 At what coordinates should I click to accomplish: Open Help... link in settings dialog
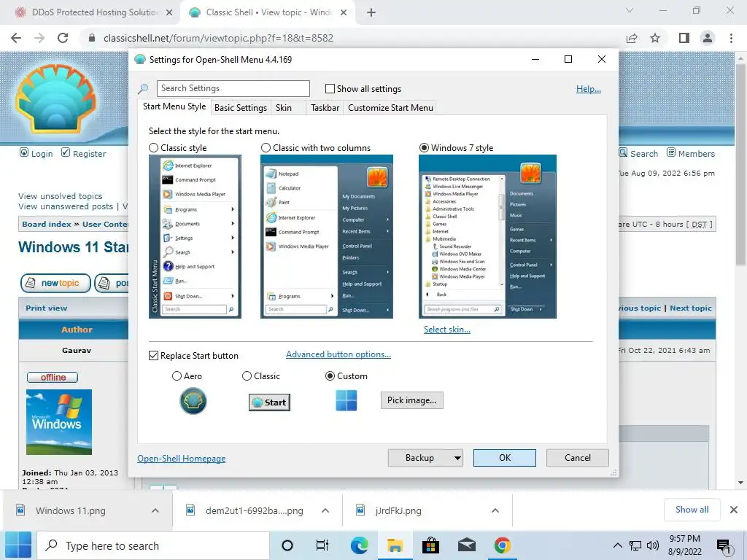[589, 89]
